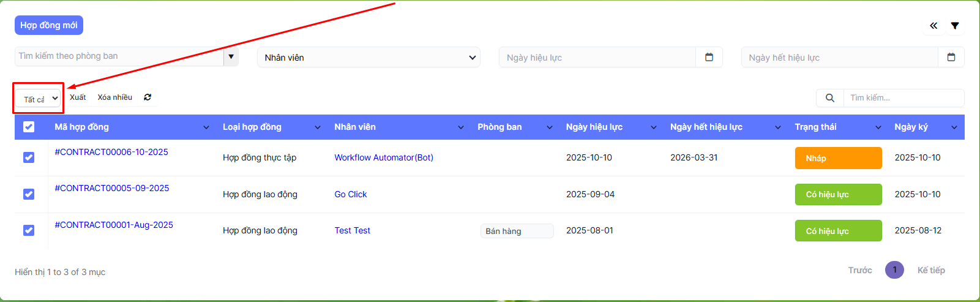Click the Hợp đồng mới button
This screenshot has height=302, width=980.
click(49, 25)
